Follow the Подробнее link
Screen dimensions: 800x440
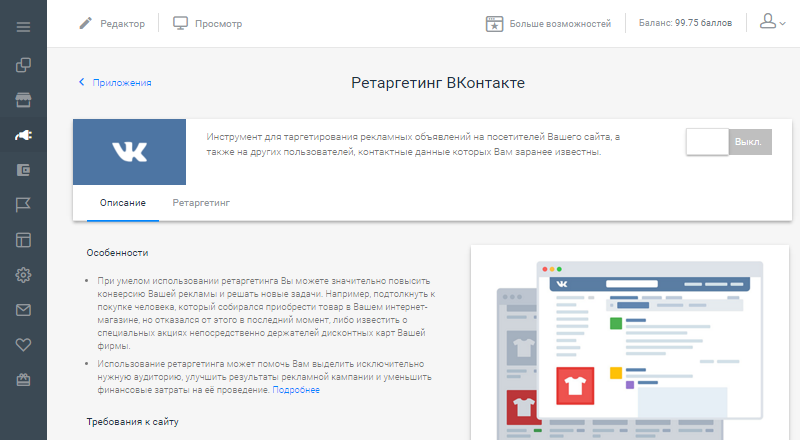tap(296, 390)
